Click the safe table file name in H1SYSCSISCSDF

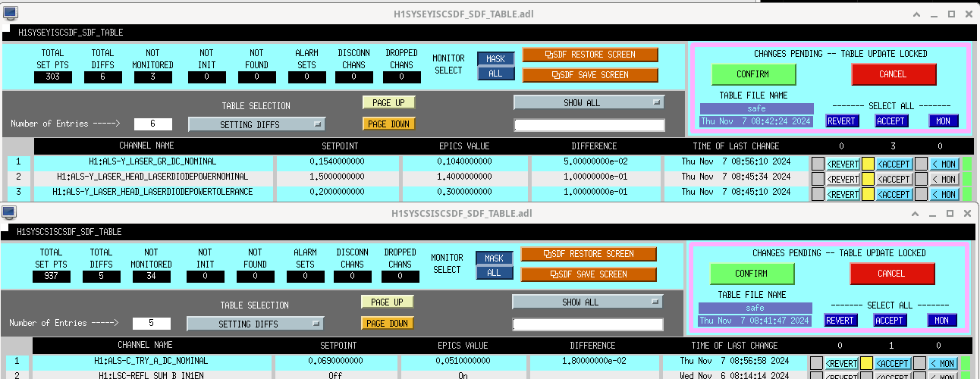[x=755, y=308]
